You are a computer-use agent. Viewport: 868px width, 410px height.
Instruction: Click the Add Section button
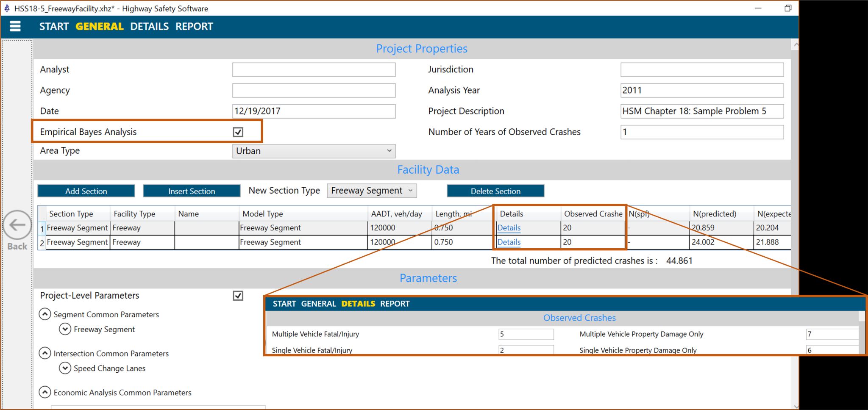click(x=86, y=191)
